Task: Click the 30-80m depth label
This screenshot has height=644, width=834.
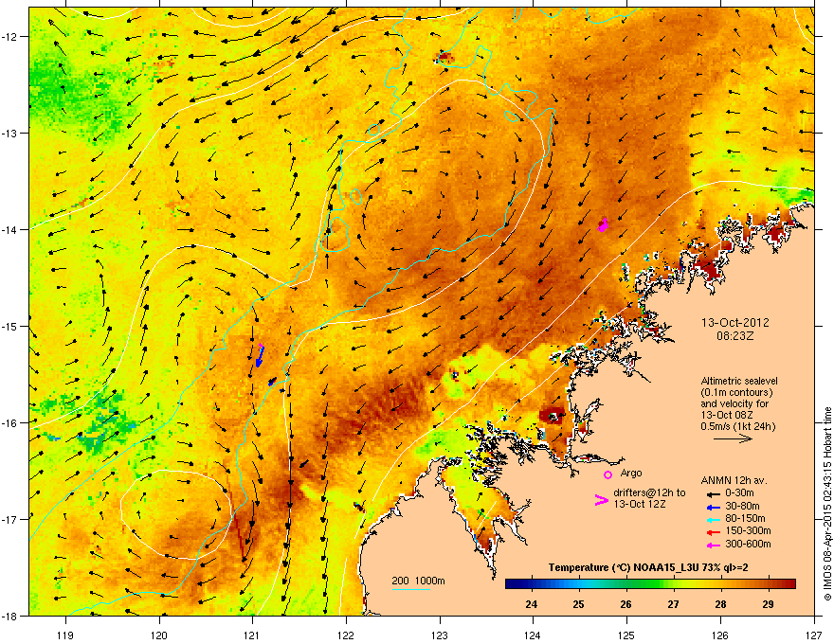Action: click(742, 506)
